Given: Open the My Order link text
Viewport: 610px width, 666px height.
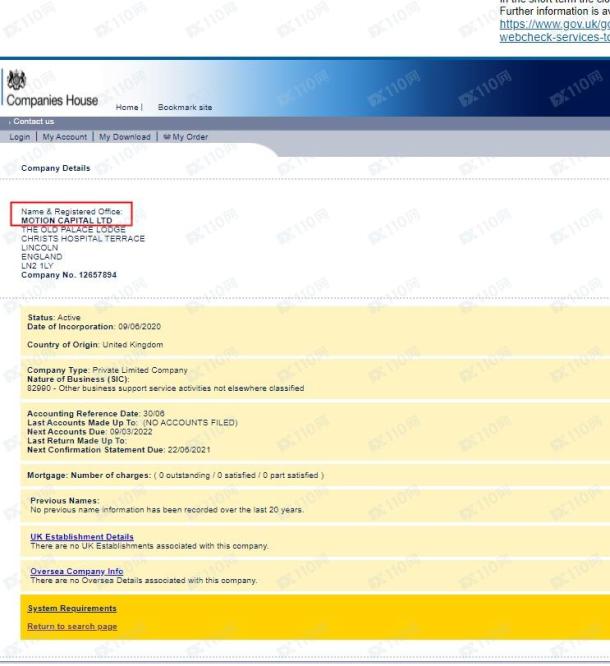Looking at the screenshot, I should click(190, 137).
